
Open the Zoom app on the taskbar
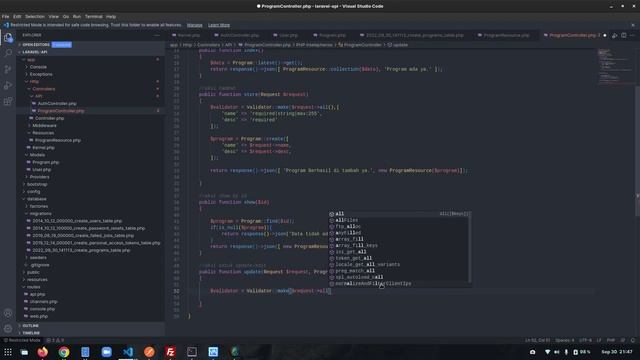click(107, 352)
